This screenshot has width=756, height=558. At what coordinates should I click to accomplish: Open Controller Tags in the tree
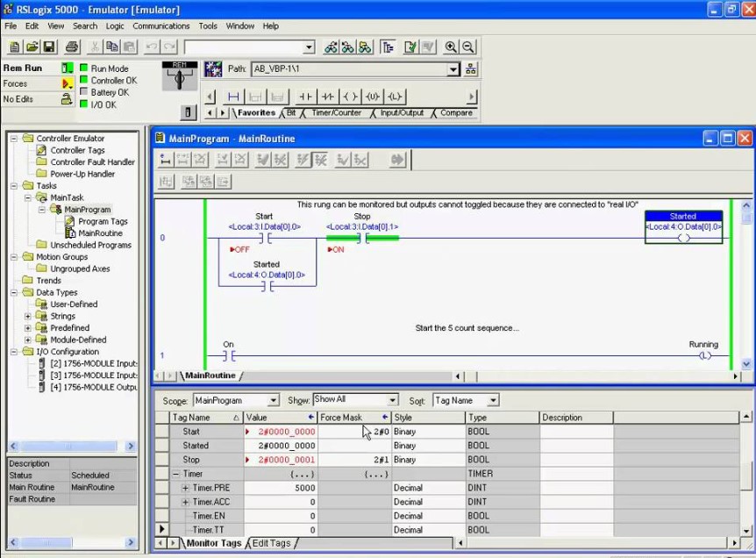(x=77, y=151)
